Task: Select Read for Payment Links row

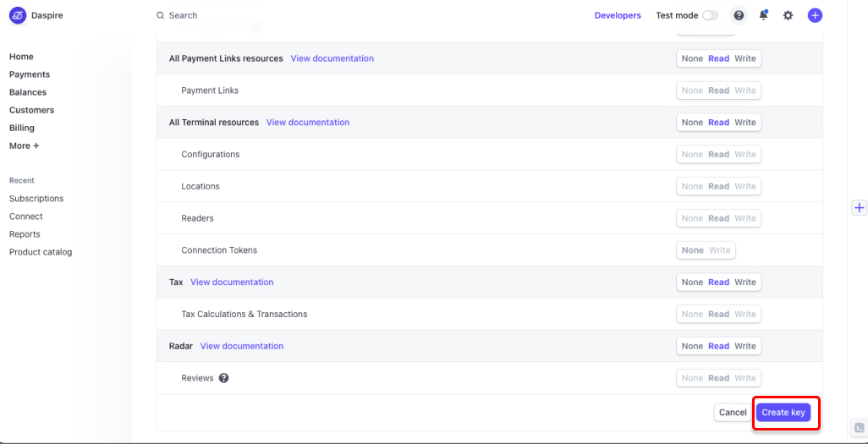Action: tap(718, 90)
